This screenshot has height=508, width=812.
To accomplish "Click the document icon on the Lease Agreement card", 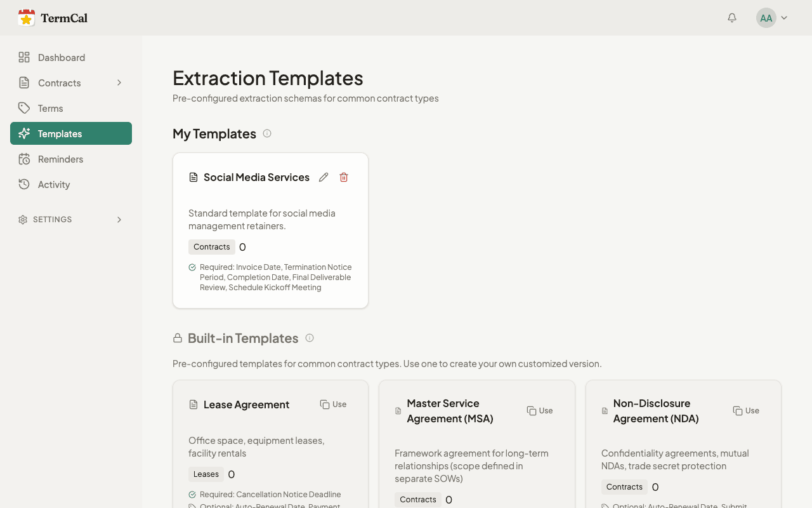I will coord(193,404).
